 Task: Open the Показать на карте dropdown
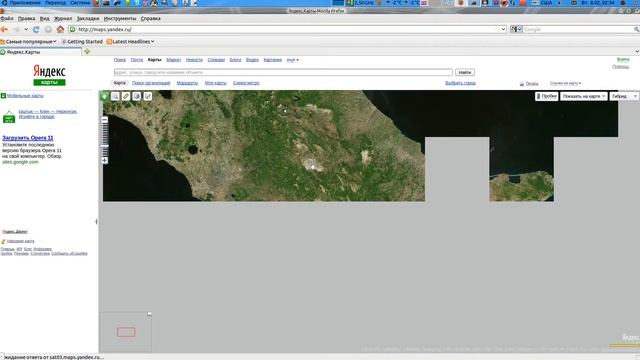[583, 96]
